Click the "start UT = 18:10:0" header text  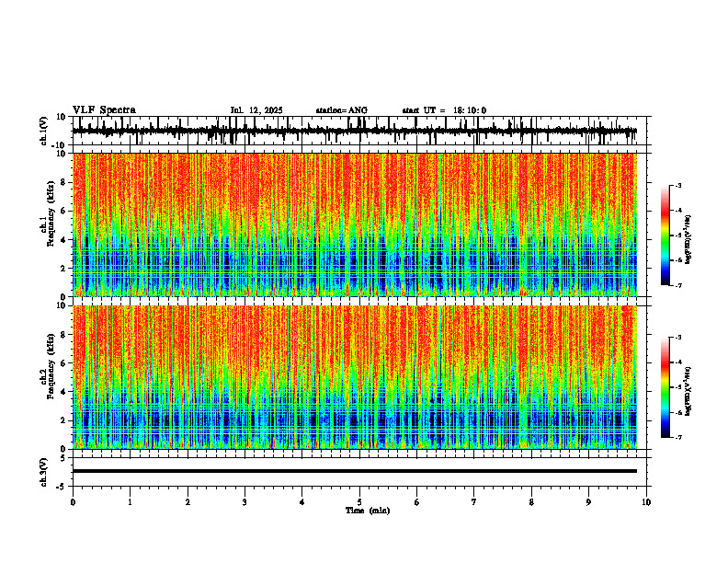click(x=444, y=110)
